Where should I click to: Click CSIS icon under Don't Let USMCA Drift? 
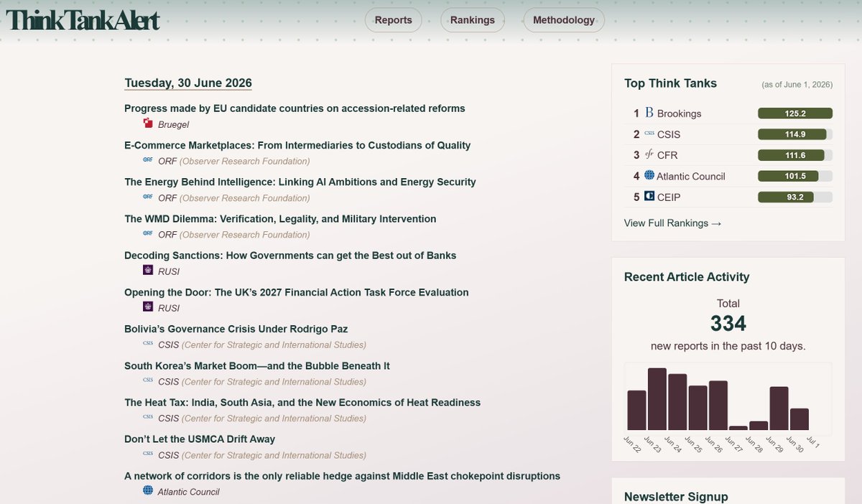[148, 454]
